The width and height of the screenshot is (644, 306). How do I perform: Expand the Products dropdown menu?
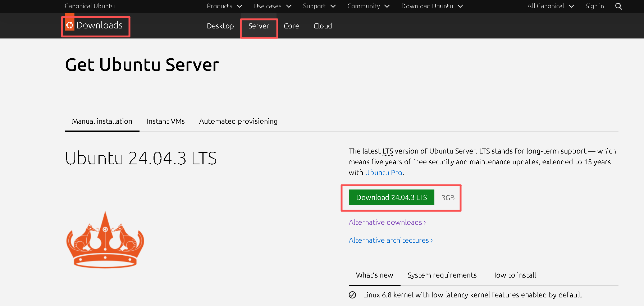click(x=224, y=6)
